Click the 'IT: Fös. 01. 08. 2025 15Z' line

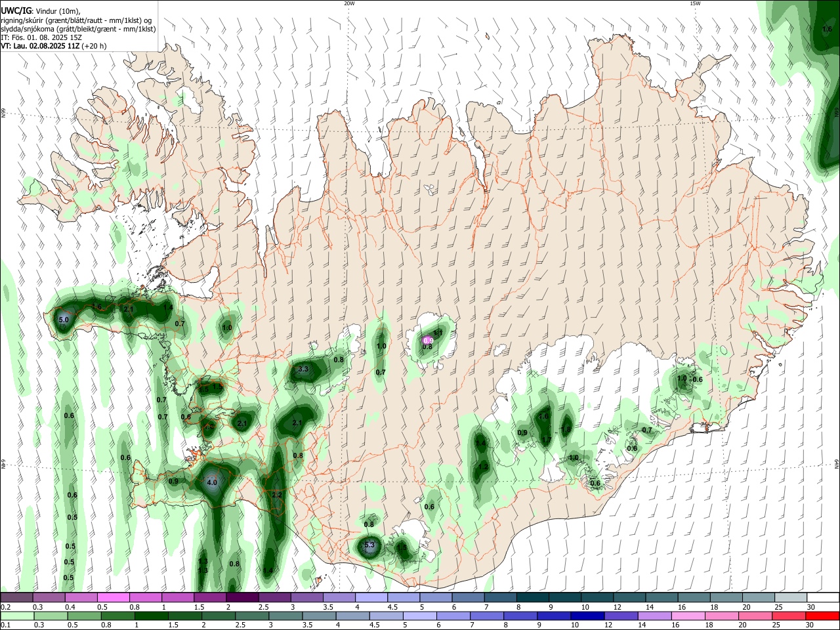tap(41, 37)
